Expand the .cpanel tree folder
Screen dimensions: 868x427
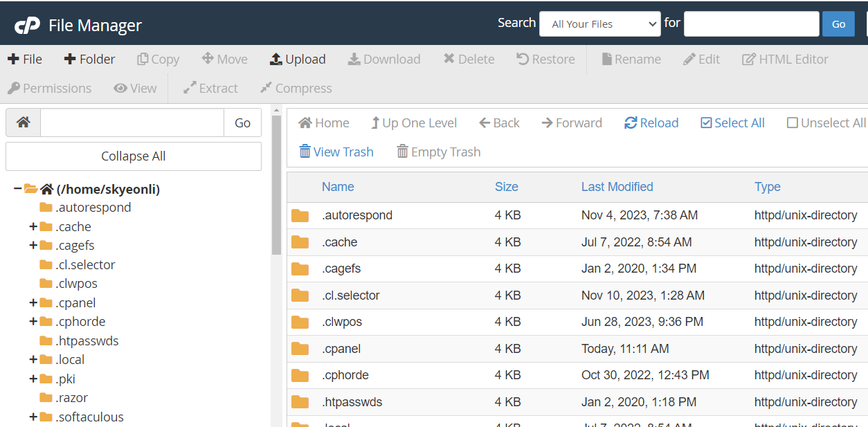33,302
